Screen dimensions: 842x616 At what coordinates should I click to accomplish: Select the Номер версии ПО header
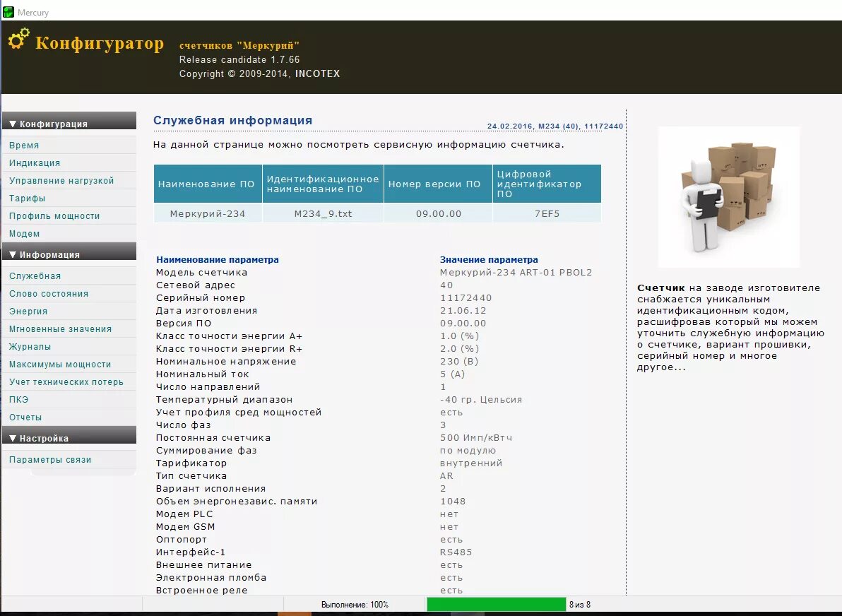pyautogui.click(x=438, y=184)
